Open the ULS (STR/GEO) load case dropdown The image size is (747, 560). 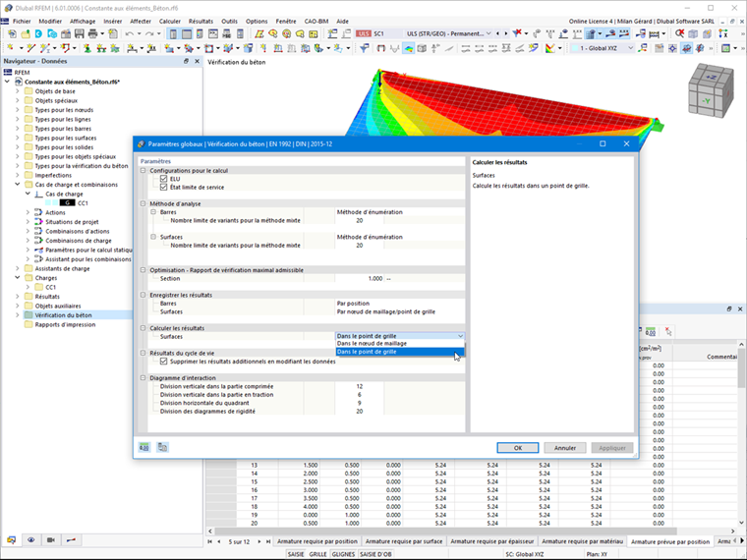point(448,33)
